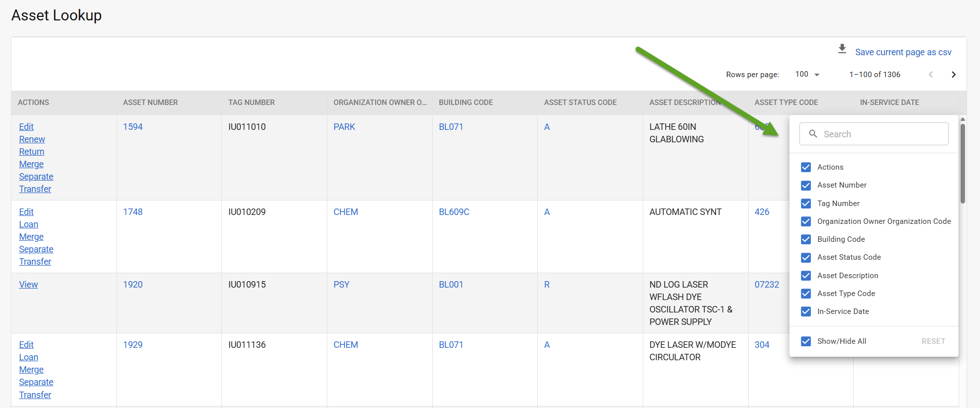
Task: Click the previous page left chevron
Action: (930, 75)
